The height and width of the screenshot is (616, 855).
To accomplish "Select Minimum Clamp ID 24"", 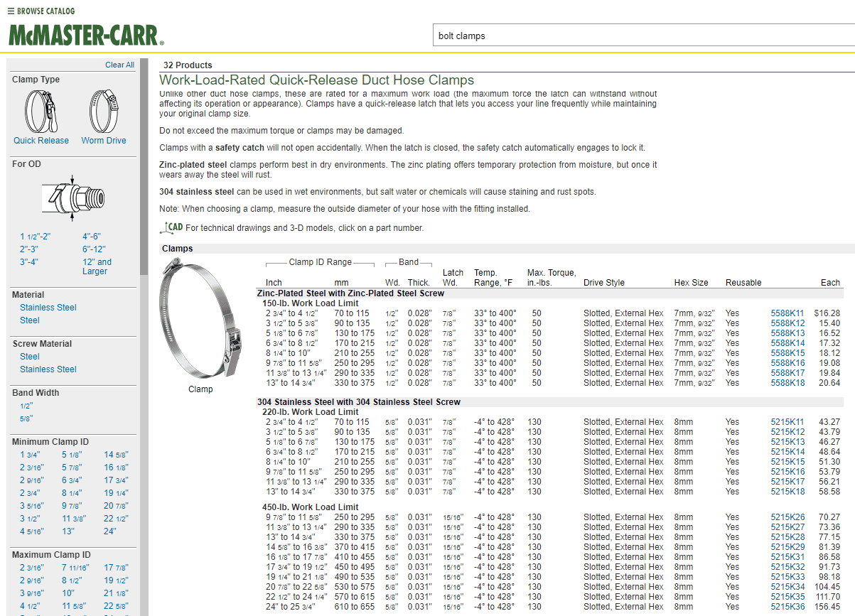I will pyautogui.click(x=110, y=531).
